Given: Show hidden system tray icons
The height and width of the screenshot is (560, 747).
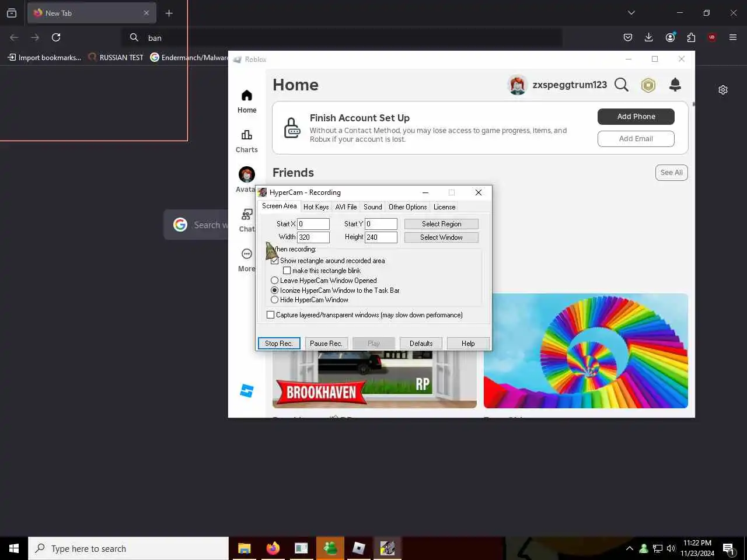Looking at the screenshot, I should click(x=629, y=548).
